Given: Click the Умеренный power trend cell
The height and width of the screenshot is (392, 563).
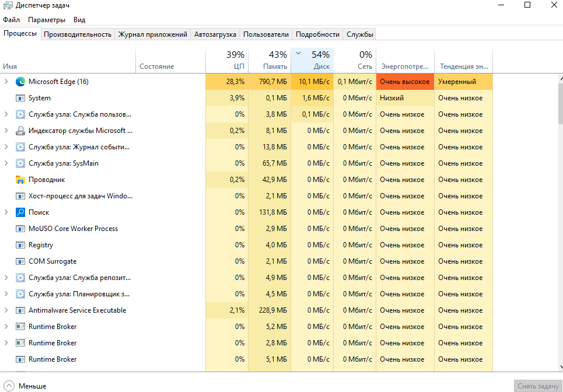Looking at the screenshot, I should (x=464, y=82).
